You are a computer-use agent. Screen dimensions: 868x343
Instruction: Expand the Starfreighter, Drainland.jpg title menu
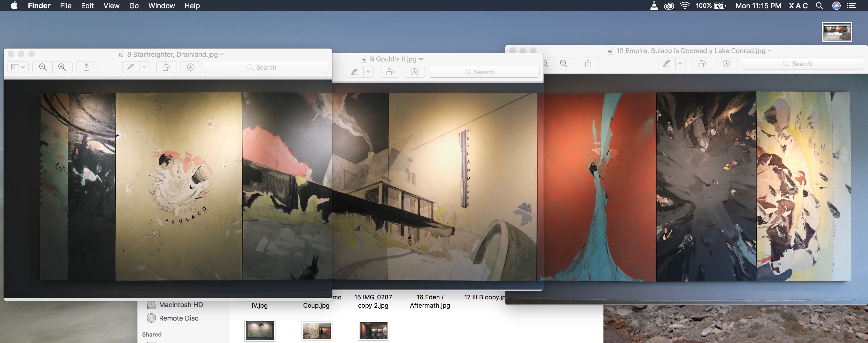222,54
